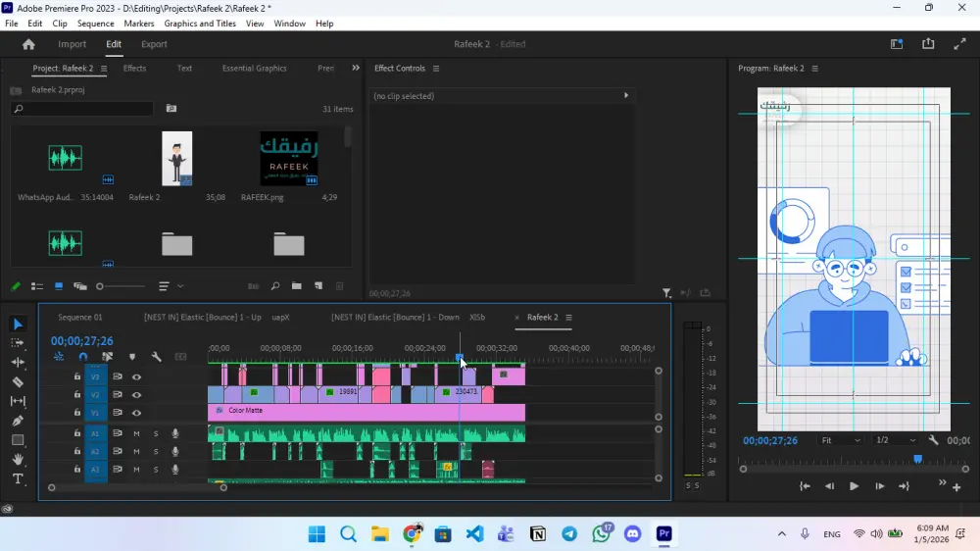This screenshot has width=980, height=551.
Task: Open the Graphics and Titles menu
Action: [x=200, y=24]
